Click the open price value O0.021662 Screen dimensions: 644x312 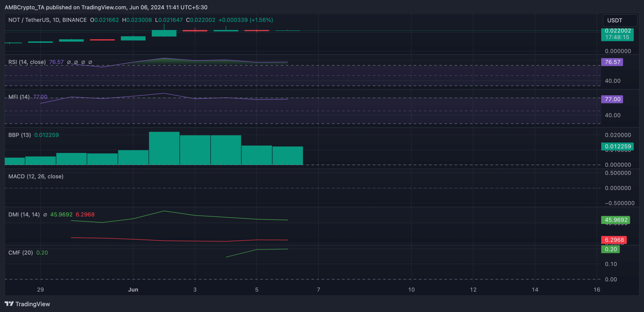pyautogui.click(x=104, y=20)
